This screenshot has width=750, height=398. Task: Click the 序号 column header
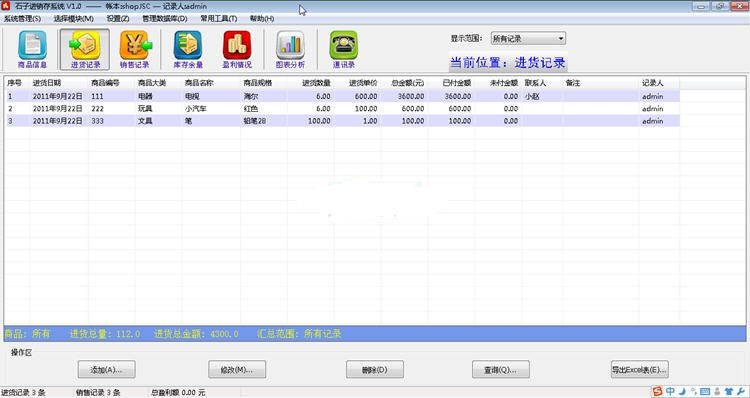[17, 83]
